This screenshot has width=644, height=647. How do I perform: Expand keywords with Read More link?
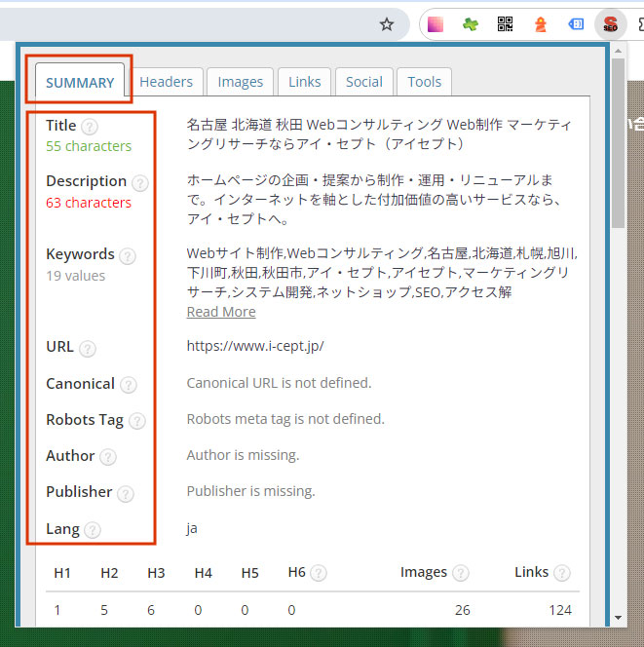pos(221,312)
